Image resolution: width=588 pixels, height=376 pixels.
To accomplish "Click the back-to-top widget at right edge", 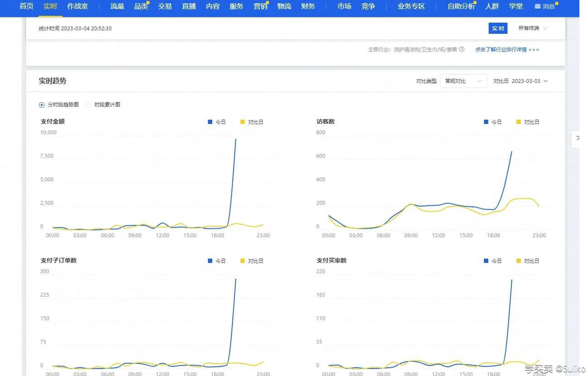I will pos(576,139).
